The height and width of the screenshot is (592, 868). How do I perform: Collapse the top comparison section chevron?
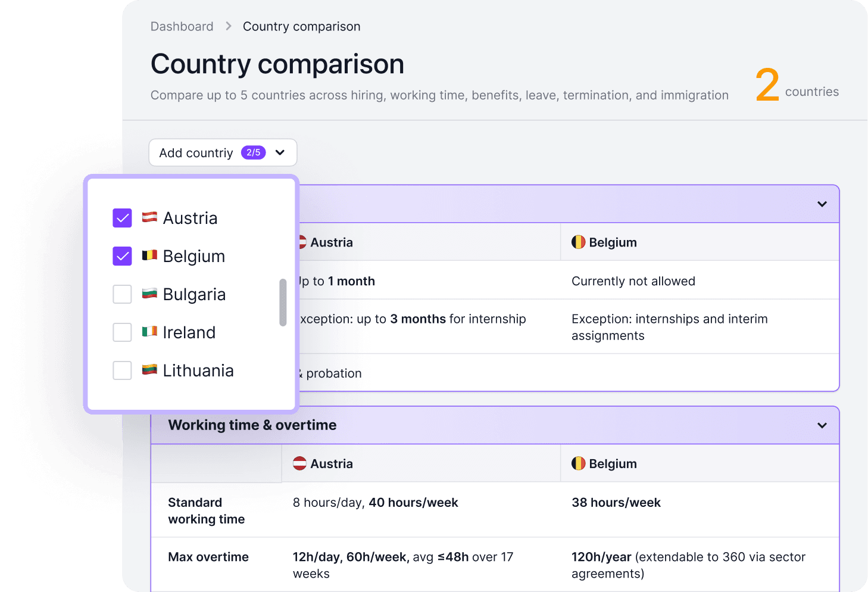coord(822,204)
